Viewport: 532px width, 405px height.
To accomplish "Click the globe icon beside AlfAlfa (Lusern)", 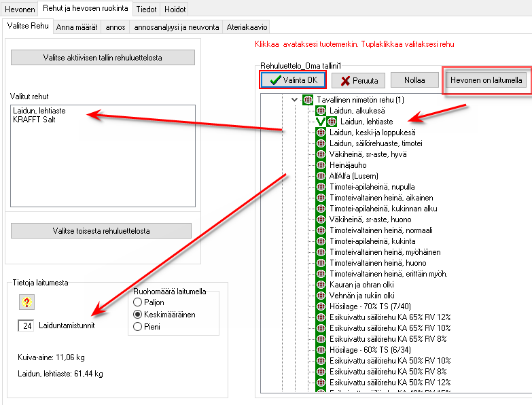I will point(321,176).
